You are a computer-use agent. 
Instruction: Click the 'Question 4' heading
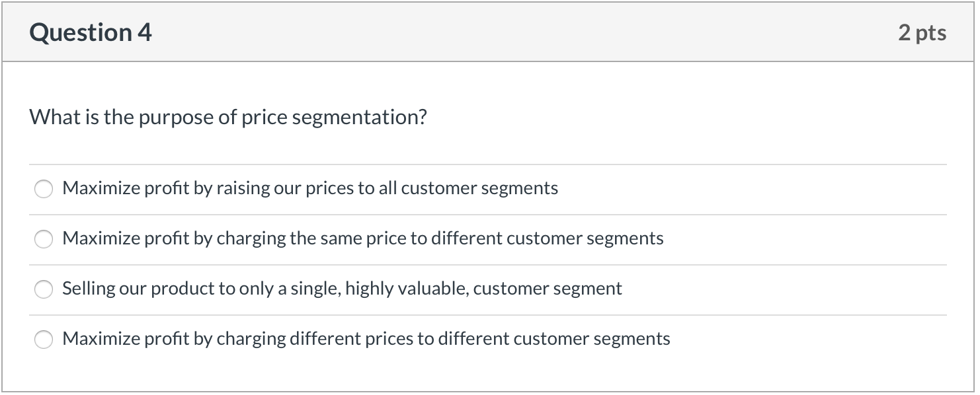(x=91, y=32)
